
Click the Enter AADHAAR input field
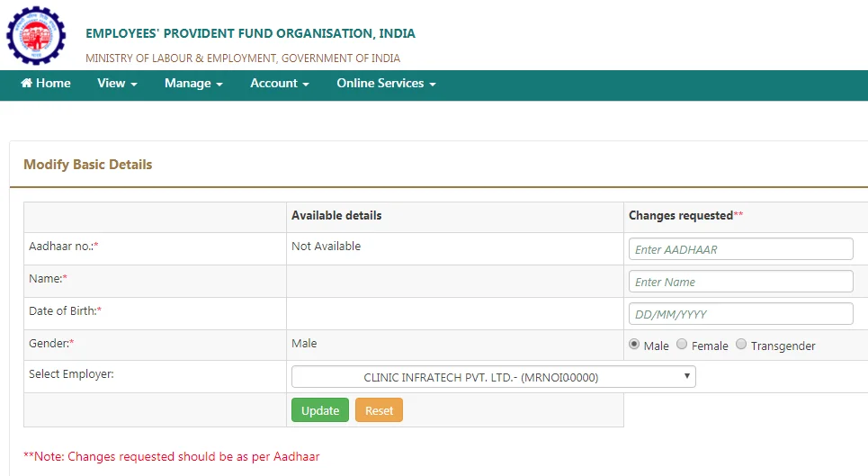click(740, 249)
